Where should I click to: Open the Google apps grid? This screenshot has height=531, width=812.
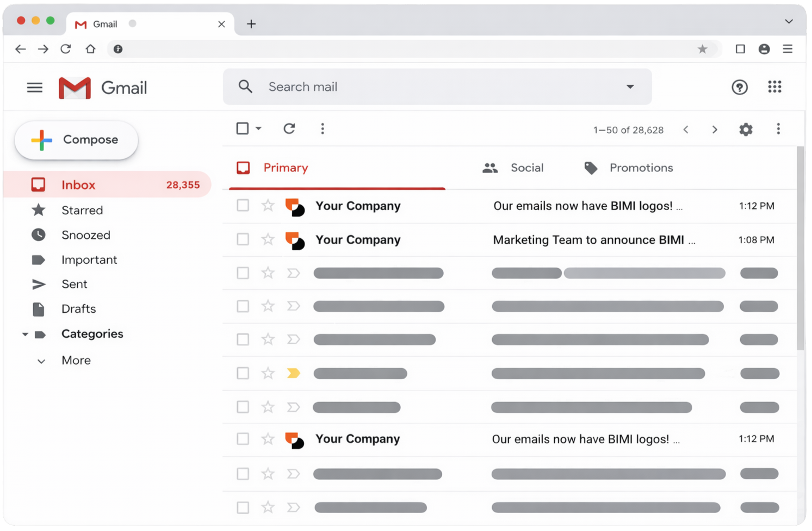coord(774,87)
